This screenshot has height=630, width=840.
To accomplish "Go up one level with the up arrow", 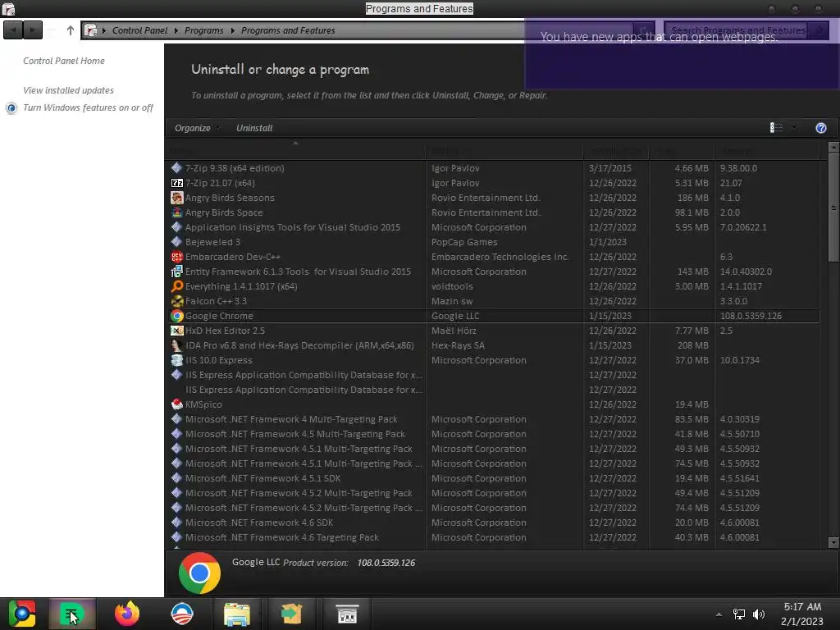I will tap(71, 30).
